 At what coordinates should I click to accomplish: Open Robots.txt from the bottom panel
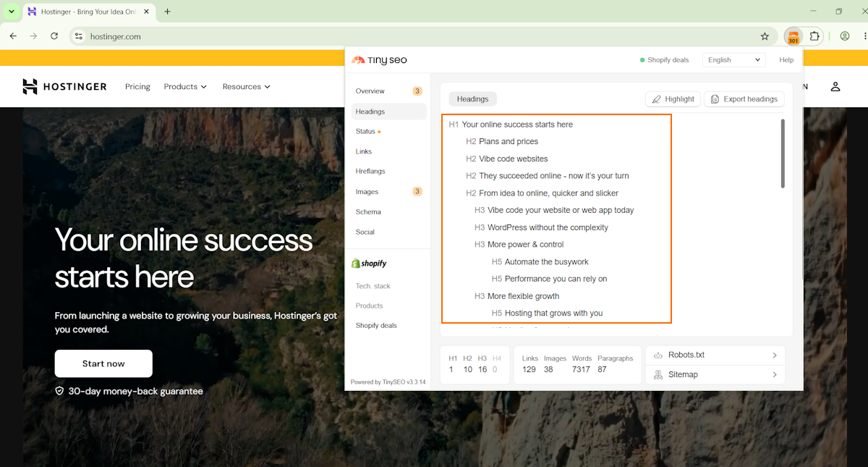coord(715,355)
